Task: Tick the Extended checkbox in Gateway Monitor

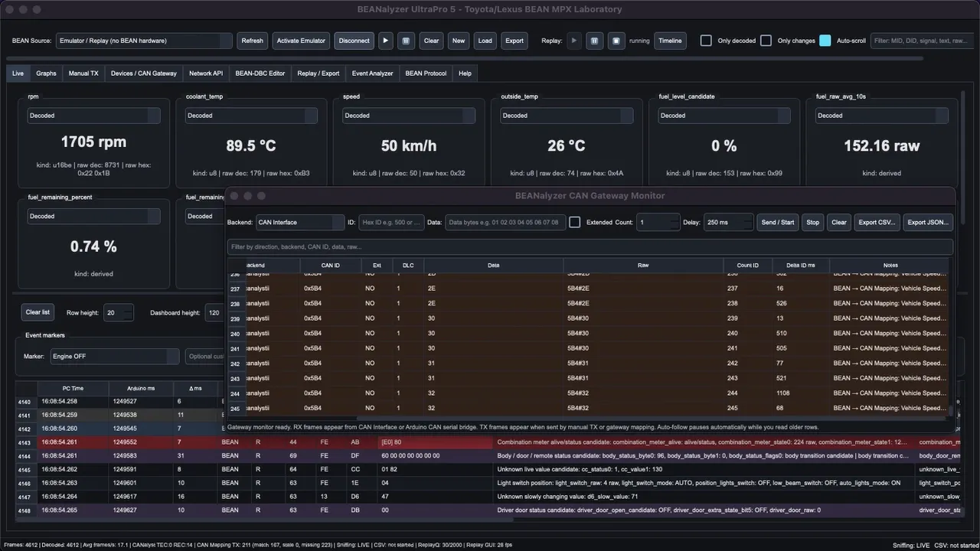Action: point(575,223)
